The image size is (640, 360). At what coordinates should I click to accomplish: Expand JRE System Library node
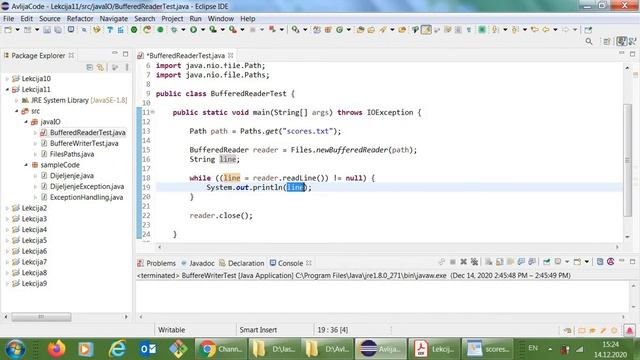16,100
